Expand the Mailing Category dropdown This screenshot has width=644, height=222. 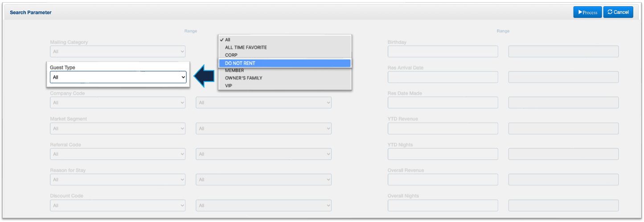coord(118,52)
